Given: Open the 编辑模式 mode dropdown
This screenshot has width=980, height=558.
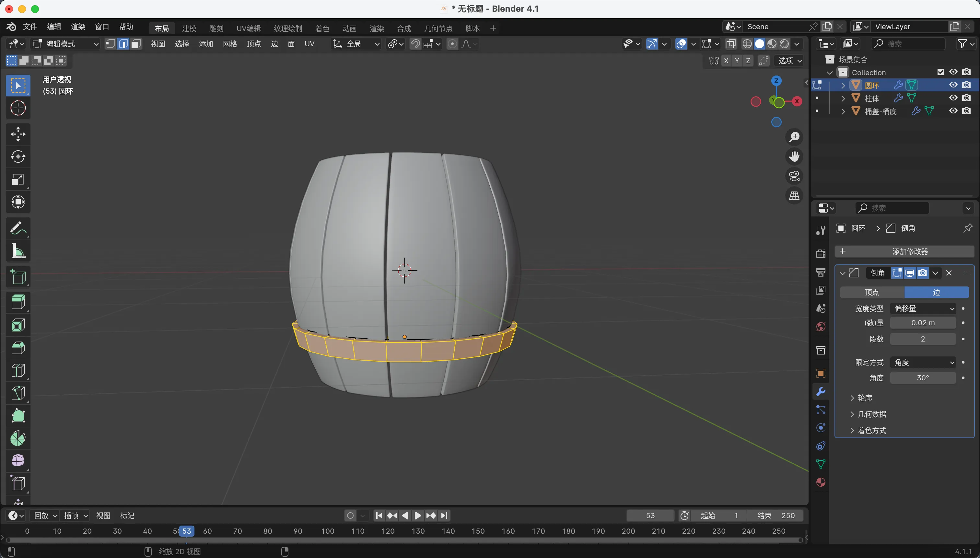Looking at the screenshot, I should [x=65, y=44].
